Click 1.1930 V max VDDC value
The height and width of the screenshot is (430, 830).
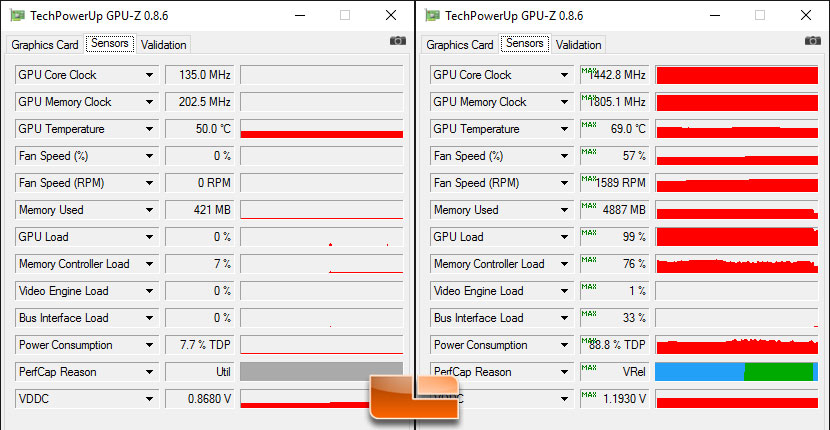click(x=615, y=399)
